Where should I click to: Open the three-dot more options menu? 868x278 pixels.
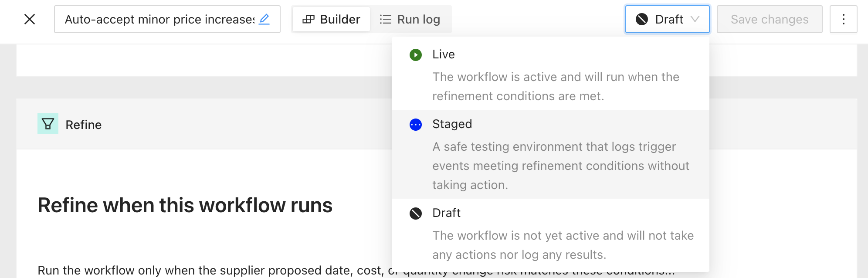[x=844, y=19]
